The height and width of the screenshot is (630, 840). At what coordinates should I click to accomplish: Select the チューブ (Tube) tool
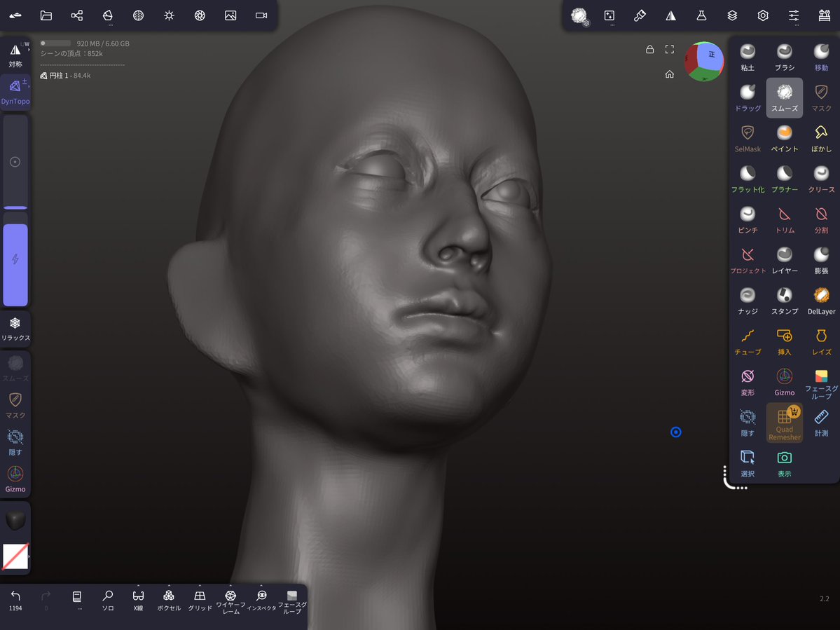click(x=748, y=342)
